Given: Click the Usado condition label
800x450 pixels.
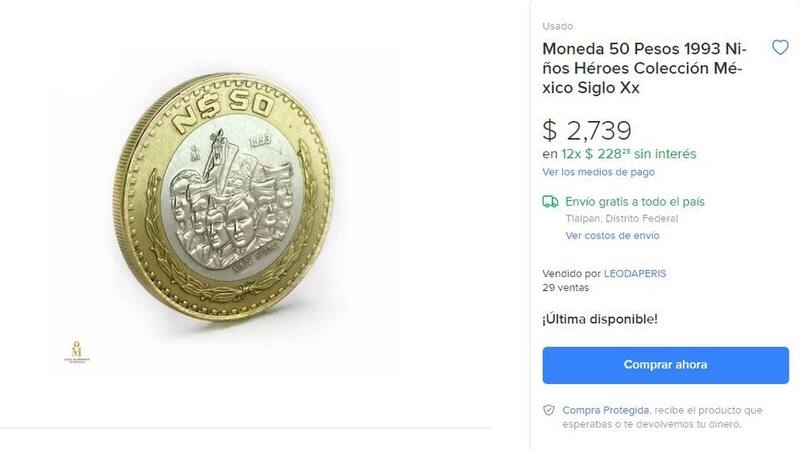Looking at the screenshot, I should pyautogui.click(x=557, y=25).
